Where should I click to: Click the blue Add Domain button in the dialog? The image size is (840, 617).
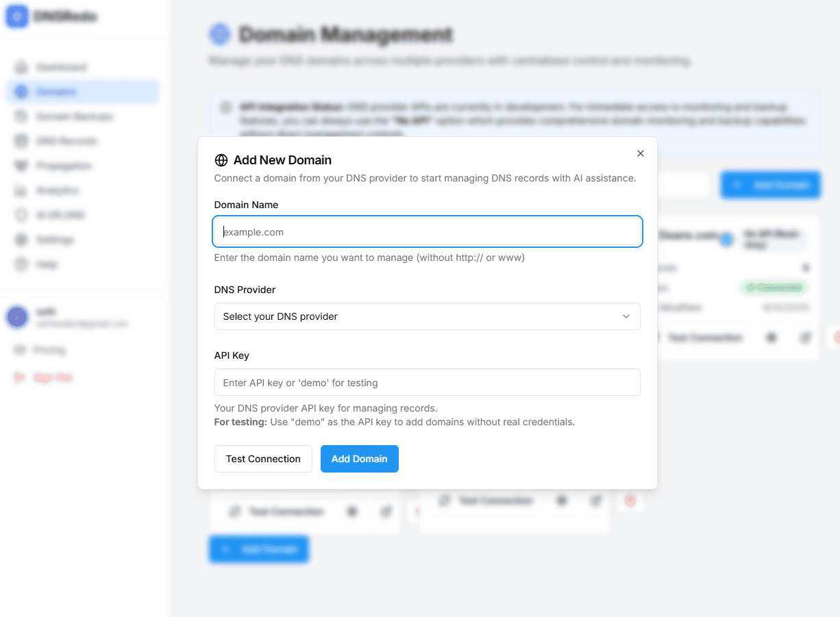tap(360, 459)
